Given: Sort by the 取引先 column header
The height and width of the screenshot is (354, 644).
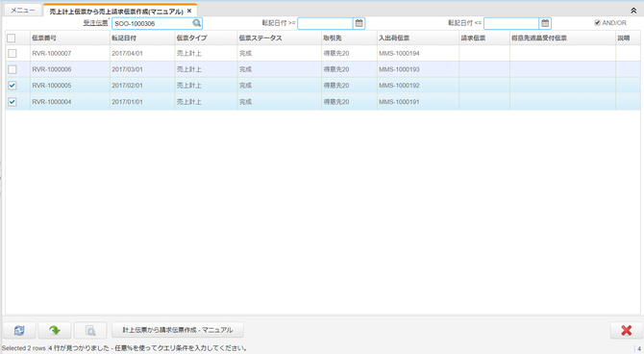Looking at the screenshot, I should click(x=349, y=38).
